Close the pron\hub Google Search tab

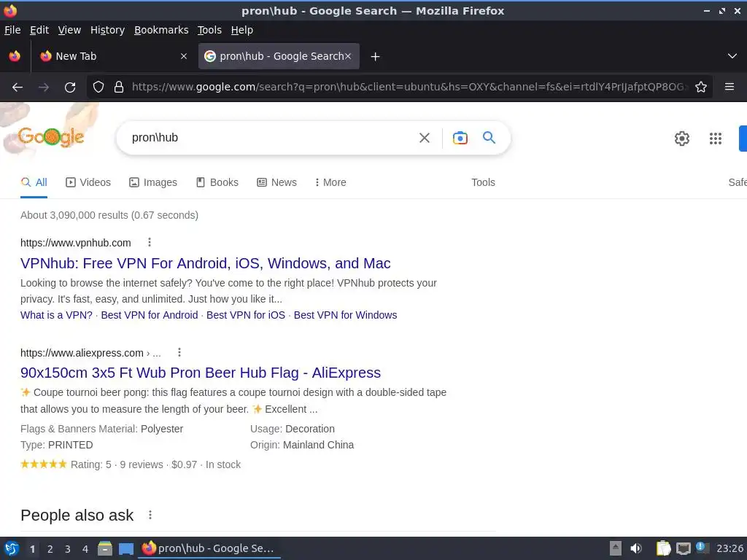348,56
